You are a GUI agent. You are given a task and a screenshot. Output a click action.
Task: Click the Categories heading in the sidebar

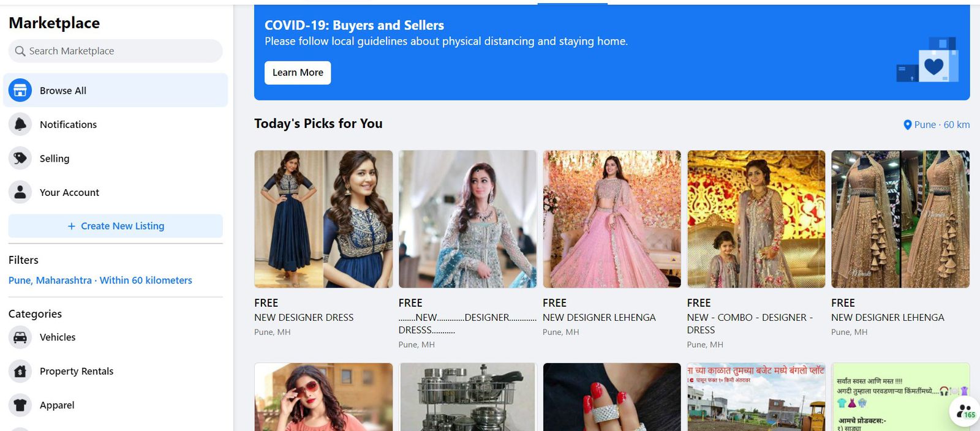click(35, 314)
